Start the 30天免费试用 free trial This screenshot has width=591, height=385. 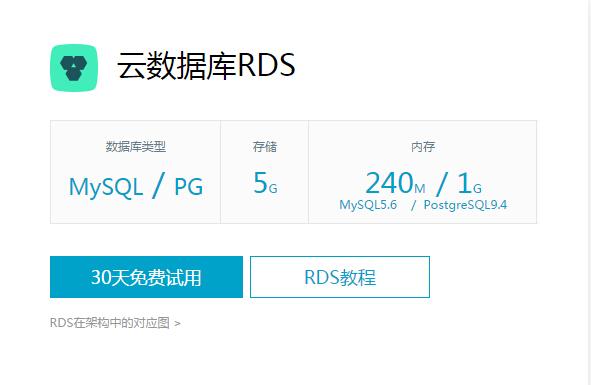pyautogui.click(x=146, y=277)
